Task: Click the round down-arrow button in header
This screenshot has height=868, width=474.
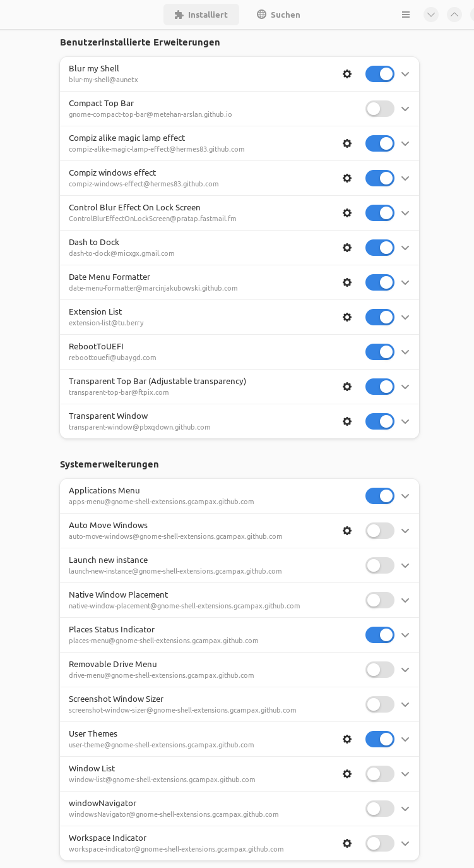Action: (x=431, y=15)
